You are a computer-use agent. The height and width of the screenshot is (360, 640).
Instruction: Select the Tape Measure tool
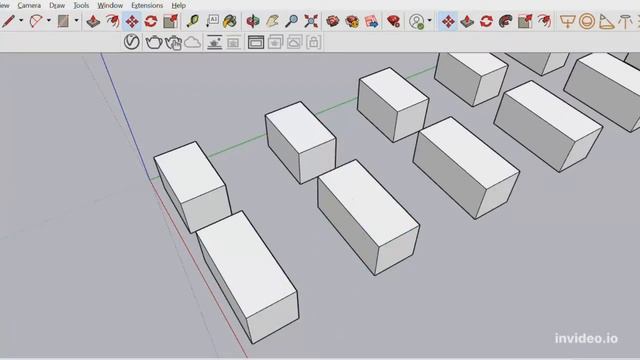[192, 21]
